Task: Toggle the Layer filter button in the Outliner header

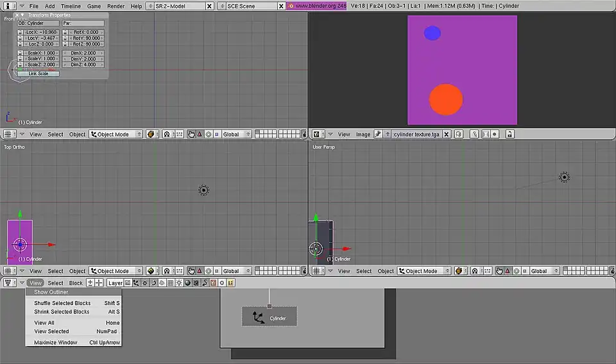Action: (x=115, y=283)
